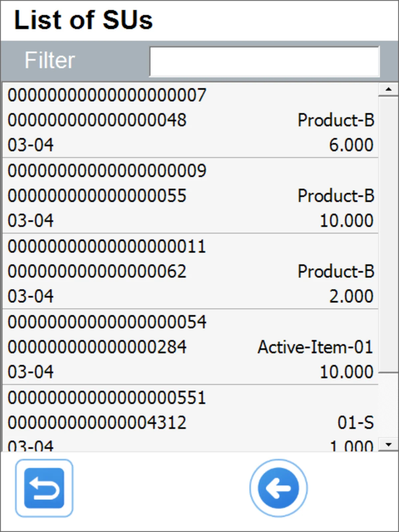Click the scrollbar up arrow
Viewport: 399px width, 532px height.
click(x=388, y=89)
